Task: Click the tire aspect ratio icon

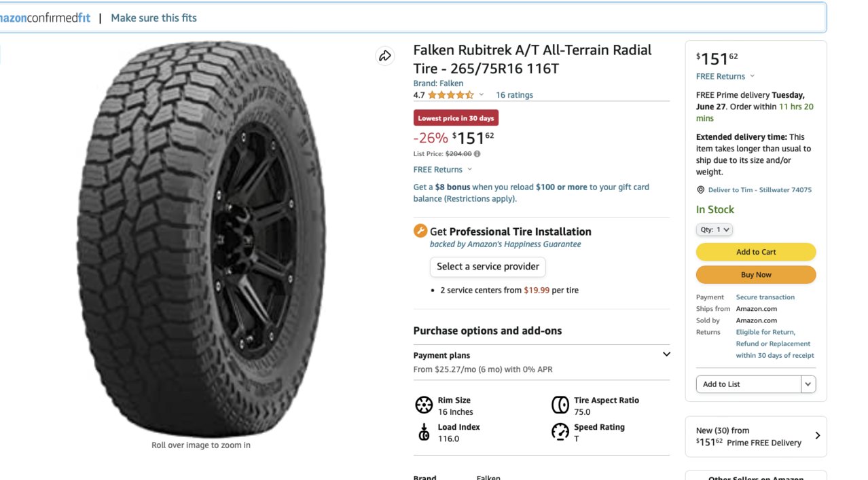Action: click(x=560, y=405)
